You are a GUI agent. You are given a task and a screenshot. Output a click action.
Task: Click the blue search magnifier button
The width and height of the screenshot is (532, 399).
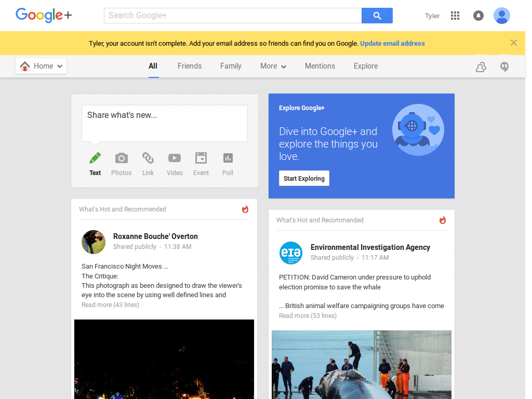pyautogui.click(x=377, y=16)
